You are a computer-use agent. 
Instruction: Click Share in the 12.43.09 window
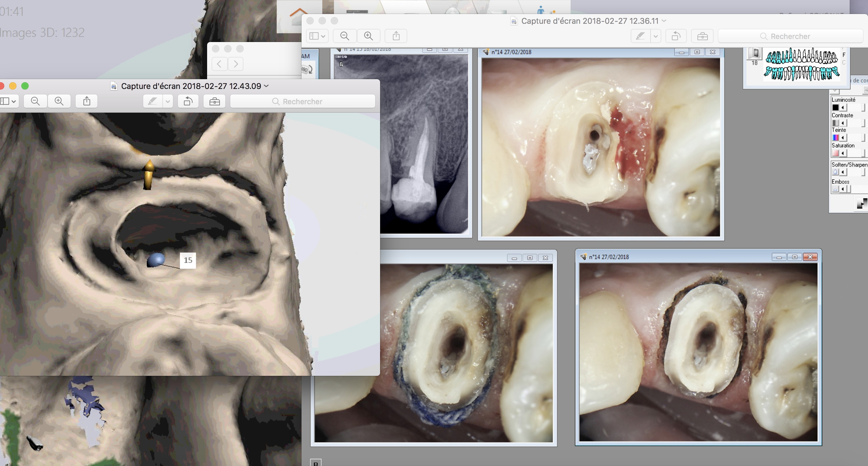[x=86, y=101]
